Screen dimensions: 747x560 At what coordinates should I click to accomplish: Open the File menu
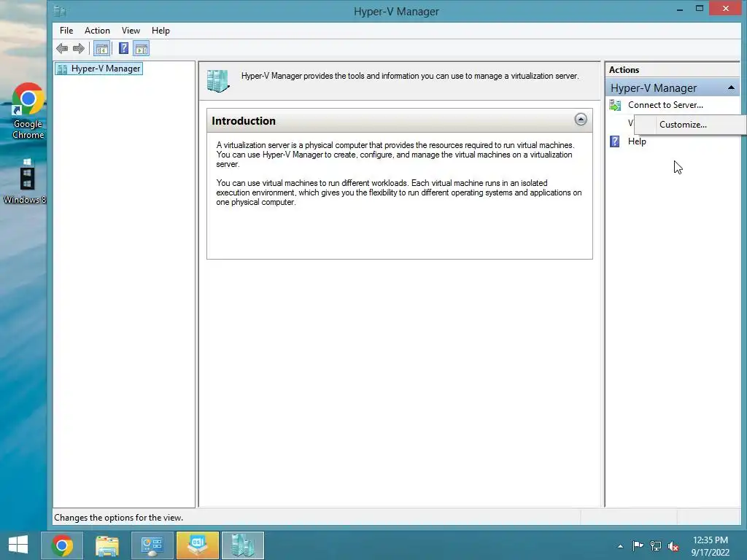pyautogui.click(x=66, y=31)
